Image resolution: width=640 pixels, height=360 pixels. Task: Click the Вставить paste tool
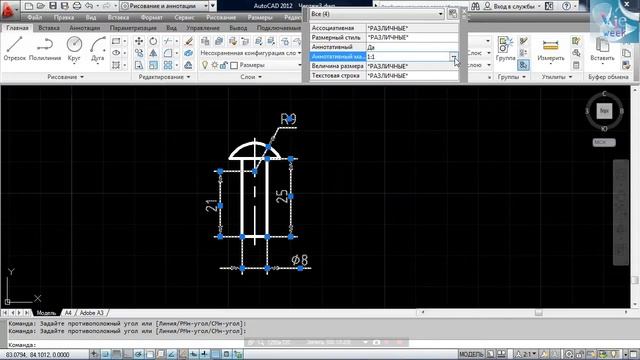(x=602, y=49)
